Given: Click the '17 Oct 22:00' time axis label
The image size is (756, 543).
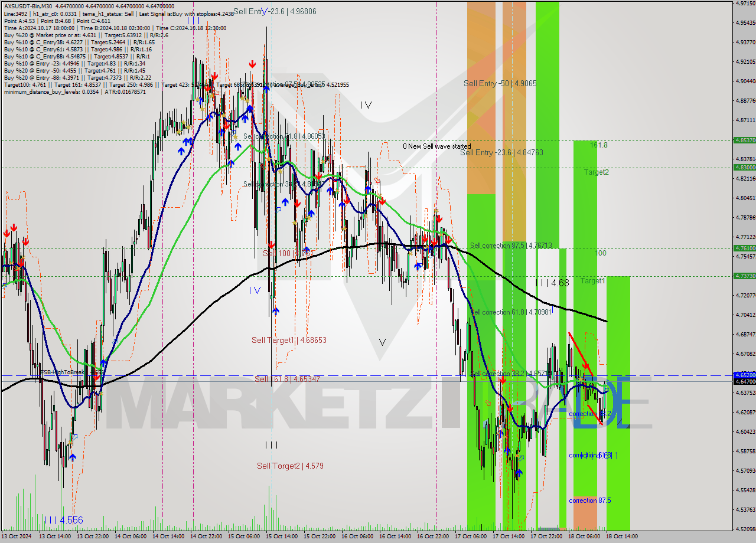Looking at the screenshot, I should pos(546,537).
